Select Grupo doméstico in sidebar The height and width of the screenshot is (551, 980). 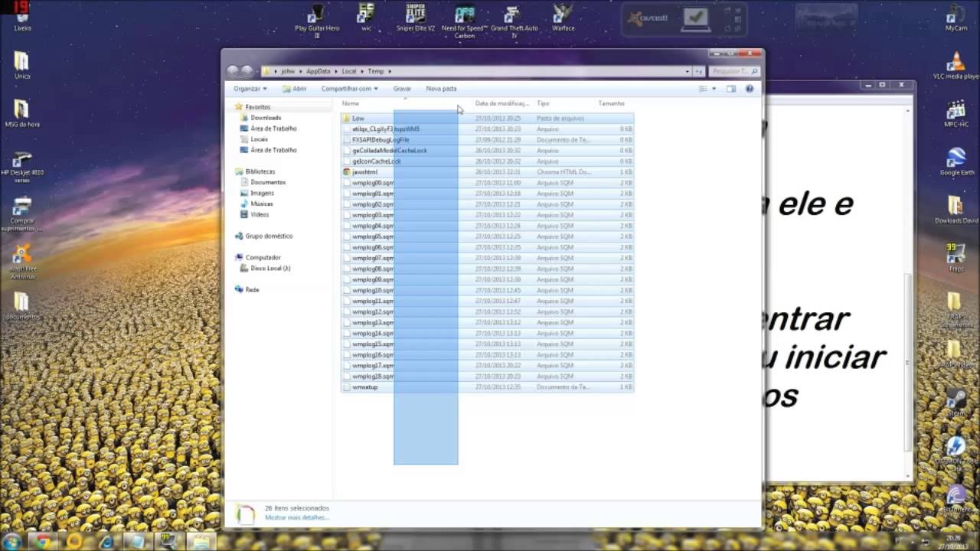tap(269, 236)
